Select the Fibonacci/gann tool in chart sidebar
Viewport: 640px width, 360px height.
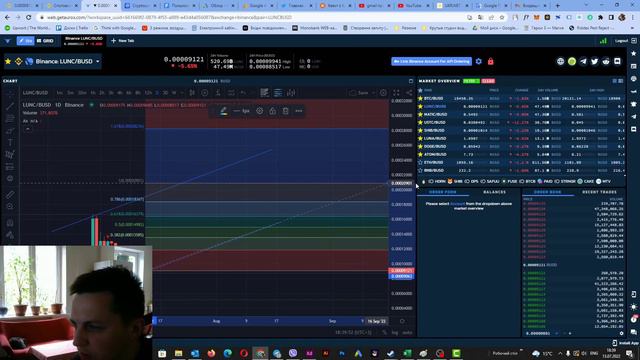[x=10, y=118]
